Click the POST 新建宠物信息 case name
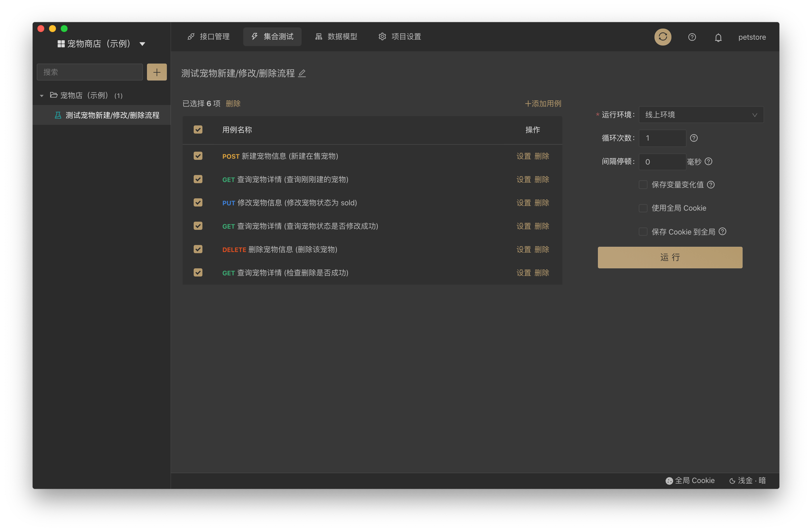 280,156
